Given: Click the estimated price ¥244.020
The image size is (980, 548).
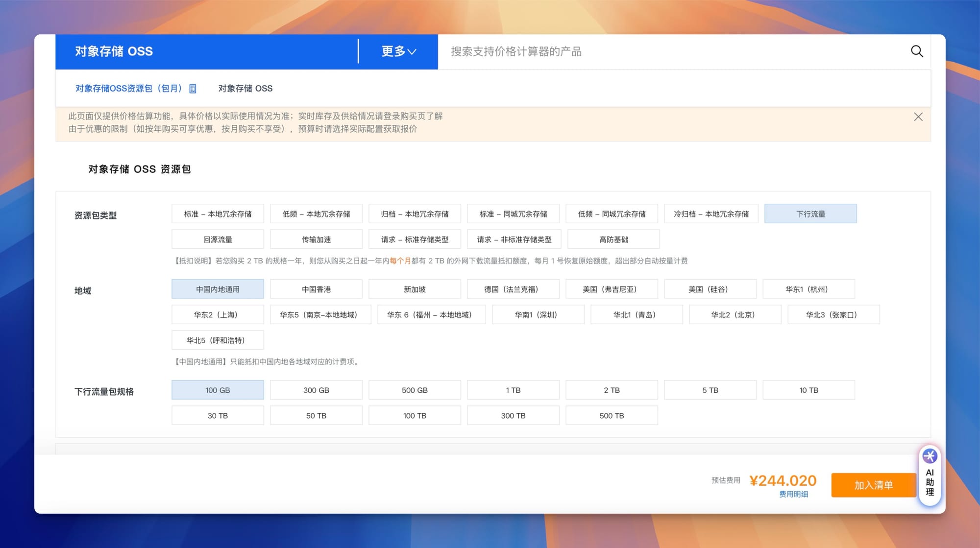Looking at the screenshot, I should [x=783, y=480].
